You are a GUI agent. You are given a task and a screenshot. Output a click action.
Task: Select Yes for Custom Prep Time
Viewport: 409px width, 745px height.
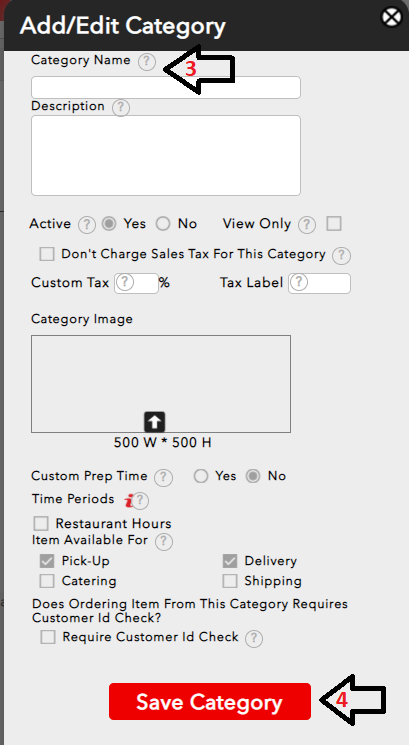click(x=200, y=476)
